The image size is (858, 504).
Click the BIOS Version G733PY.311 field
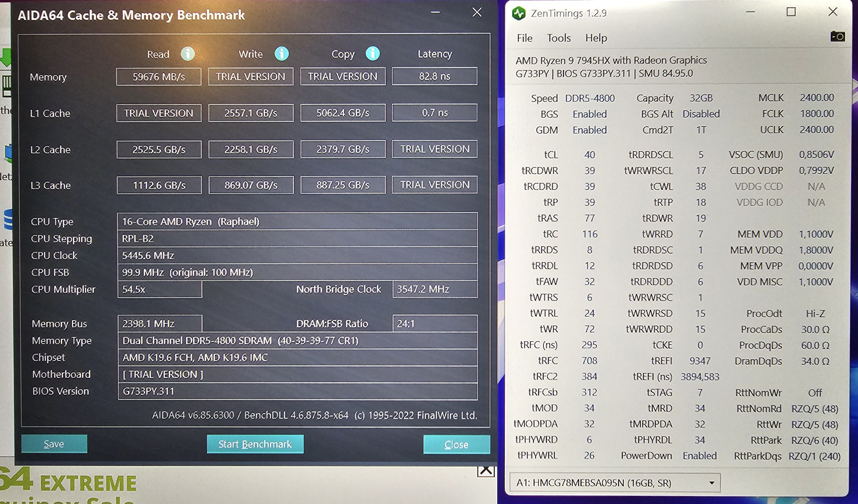tap(298, 391)
